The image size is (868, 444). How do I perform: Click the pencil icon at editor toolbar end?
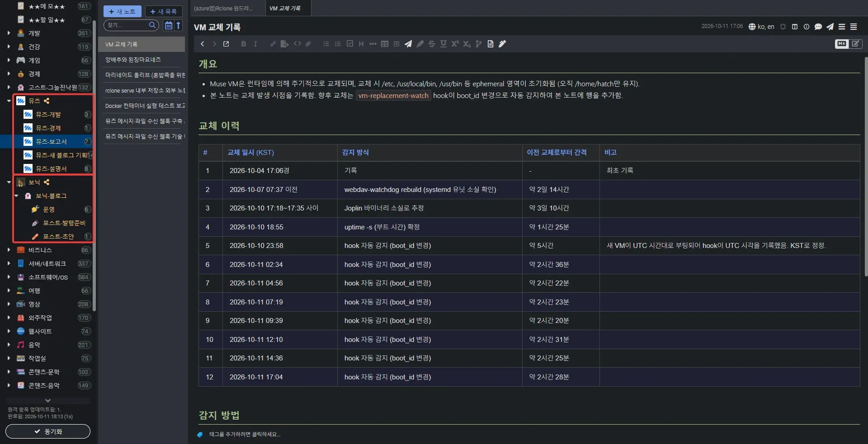[502, 44]
